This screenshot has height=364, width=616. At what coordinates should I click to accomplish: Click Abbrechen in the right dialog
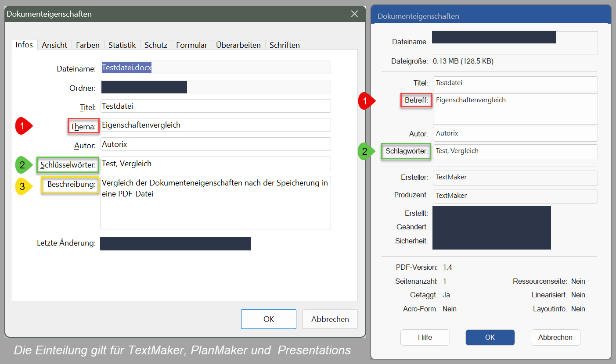[555, 338]
